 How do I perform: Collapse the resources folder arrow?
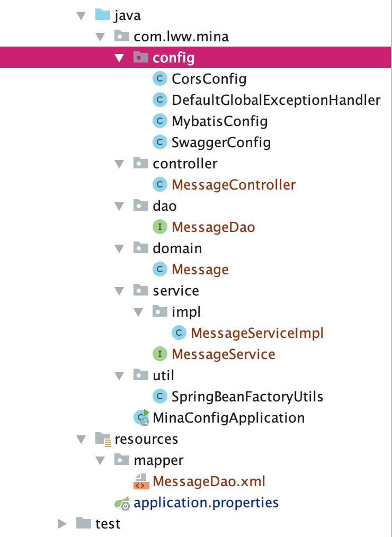(81, 440)
